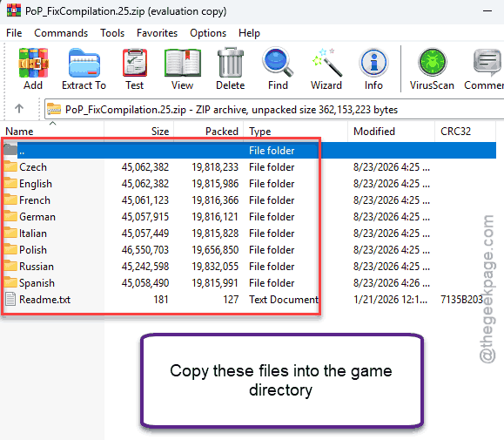Open the Options menu
This screenshot has width=504, height=440.
tap(208, 33)
